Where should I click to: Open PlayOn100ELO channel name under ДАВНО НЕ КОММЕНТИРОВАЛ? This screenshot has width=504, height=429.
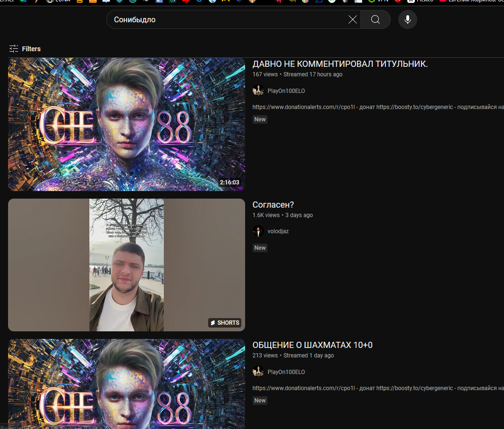pyautogui.click(x=286, y=91)
